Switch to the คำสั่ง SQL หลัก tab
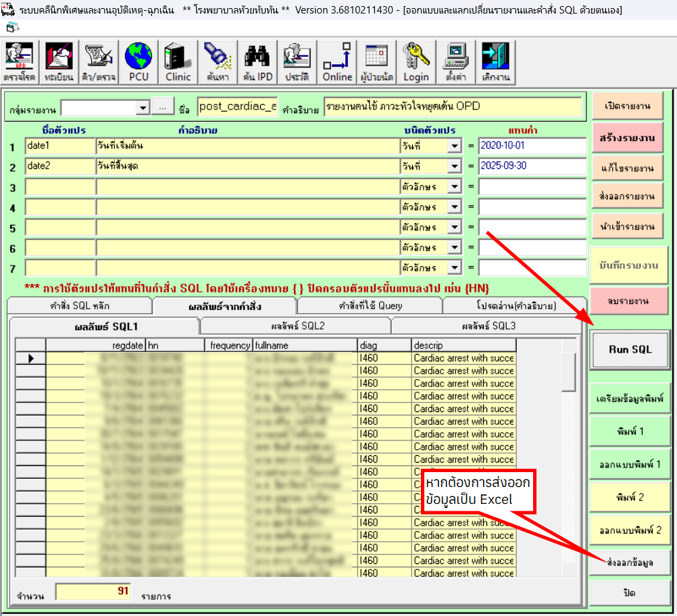 (x=80, y=306)
